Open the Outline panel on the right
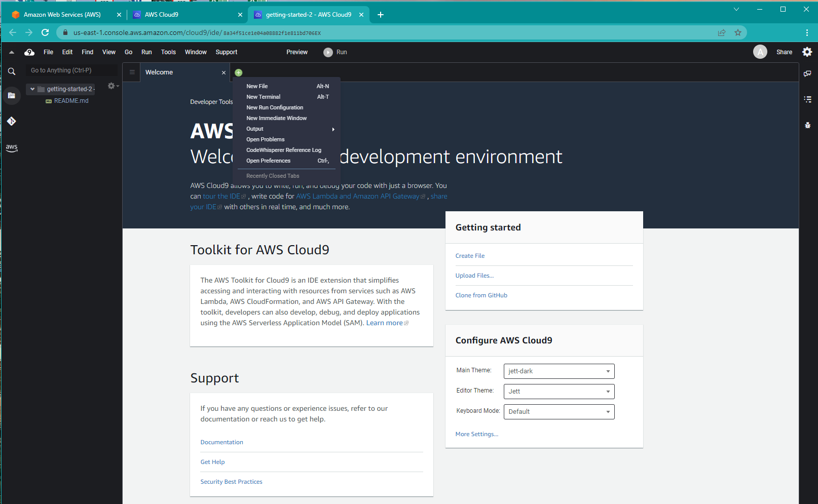The height and width of the screenshot is (504, 818). pyautogui.click(x=807, y=99)
